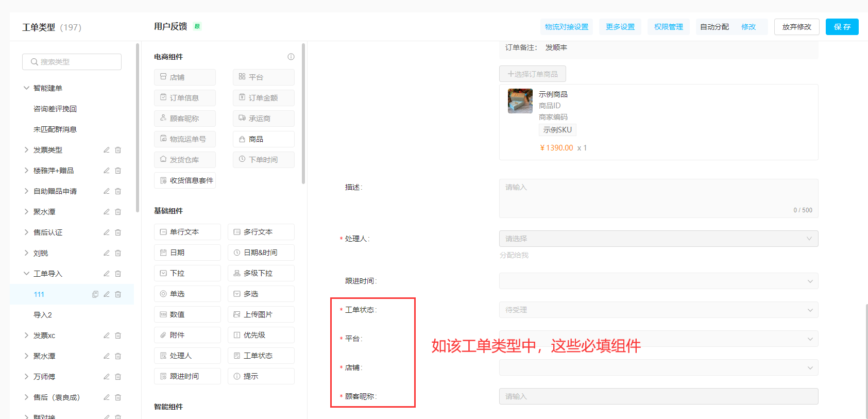Click edit icon for 工单导入
Screen dimensions: 868x419
click(x=107, y=274)
